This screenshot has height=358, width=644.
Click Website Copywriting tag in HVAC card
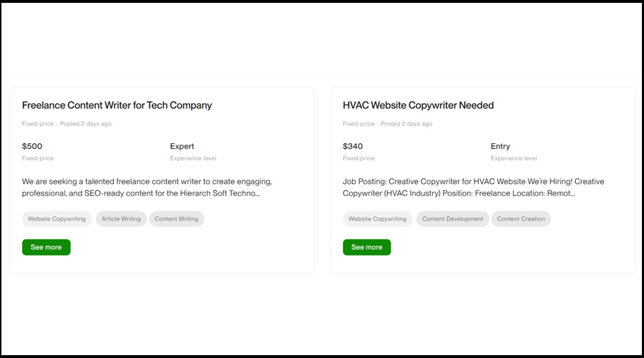click(377, 219)
